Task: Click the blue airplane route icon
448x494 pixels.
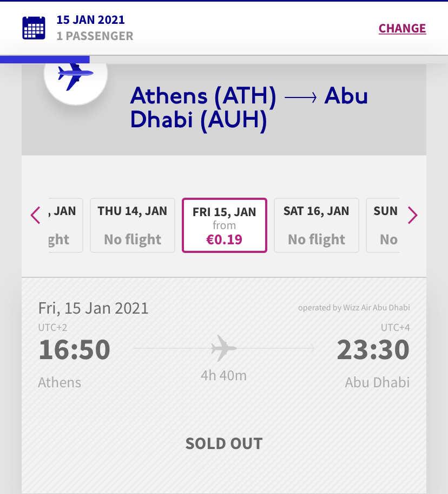Action: [x=76, y=75]
